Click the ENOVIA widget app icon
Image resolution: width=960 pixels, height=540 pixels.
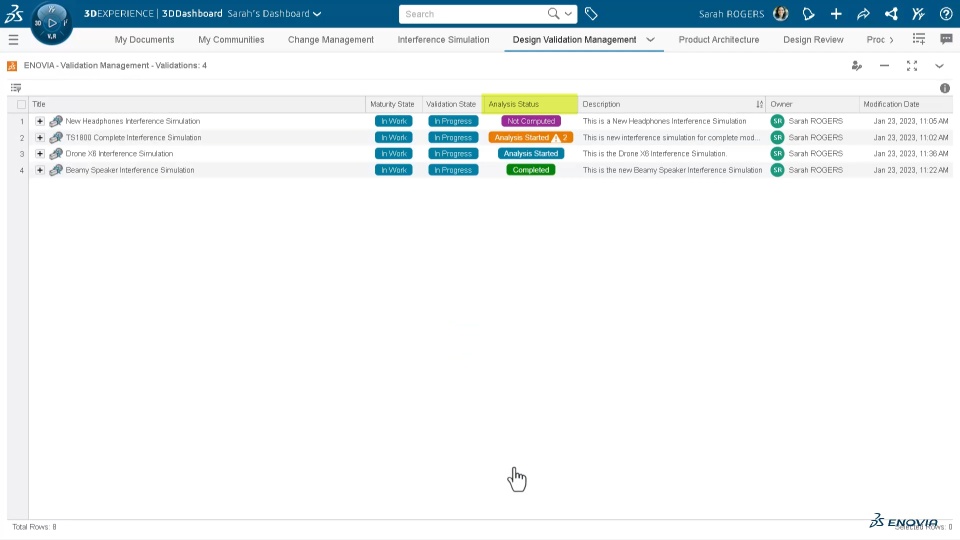coord(12,66)
